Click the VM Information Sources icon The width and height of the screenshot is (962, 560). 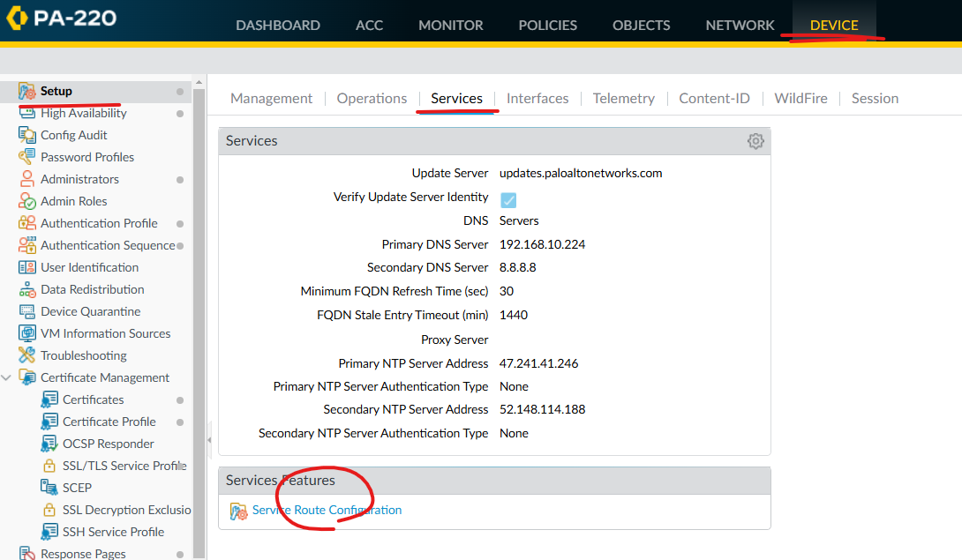(27, 333)
